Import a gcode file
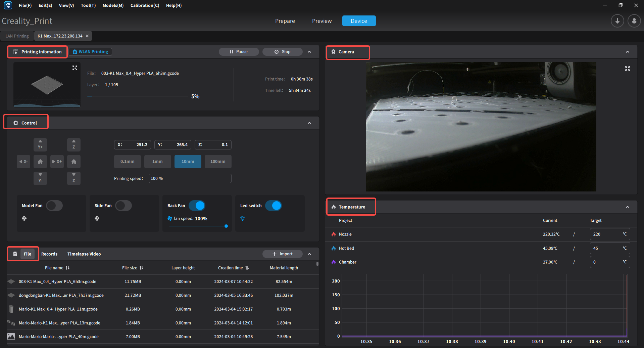 coord(283,254)
